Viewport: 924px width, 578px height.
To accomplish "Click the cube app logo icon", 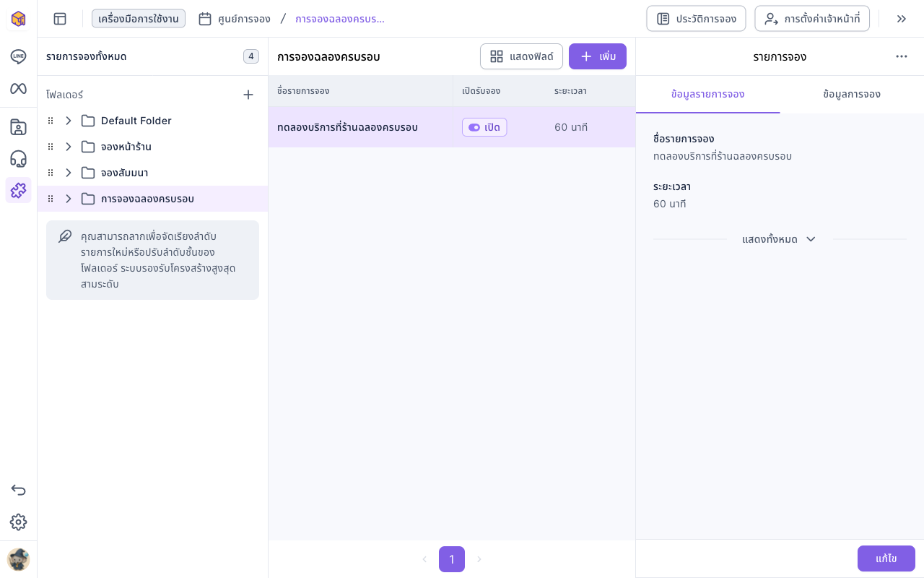I will pos(18,19).
